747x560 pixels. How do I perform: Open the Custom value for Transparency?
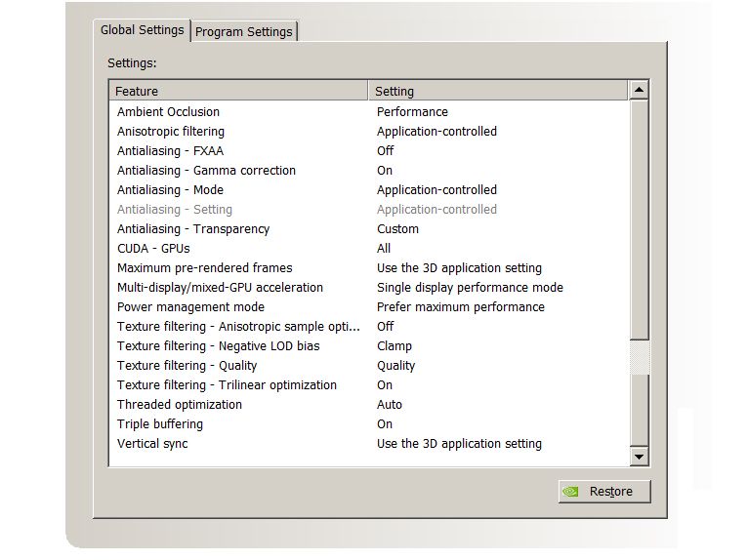(x=397, y=229)
